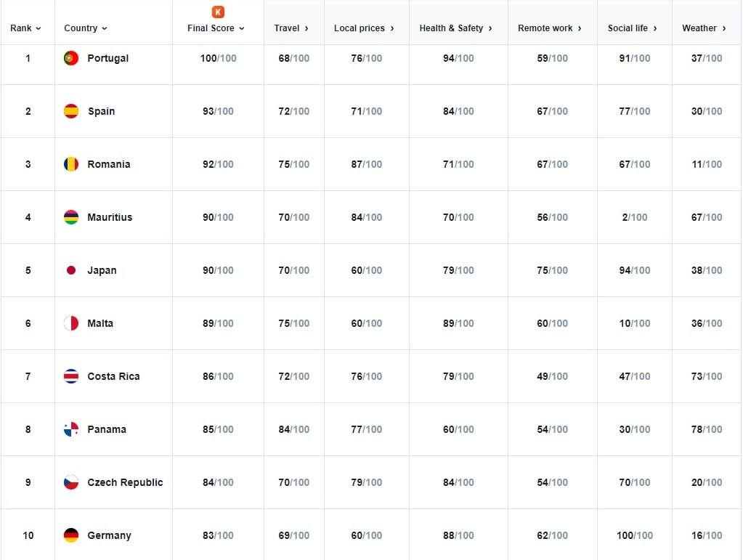Sort by Final Score column
The image size is (743, 560).
tap(216, 28)
